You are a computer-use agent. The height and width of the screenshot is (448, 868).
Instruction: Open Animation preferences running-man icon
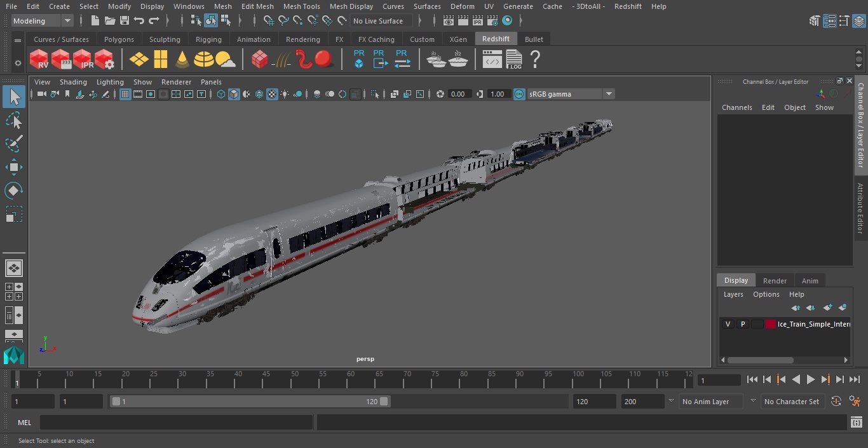point(855,401)
